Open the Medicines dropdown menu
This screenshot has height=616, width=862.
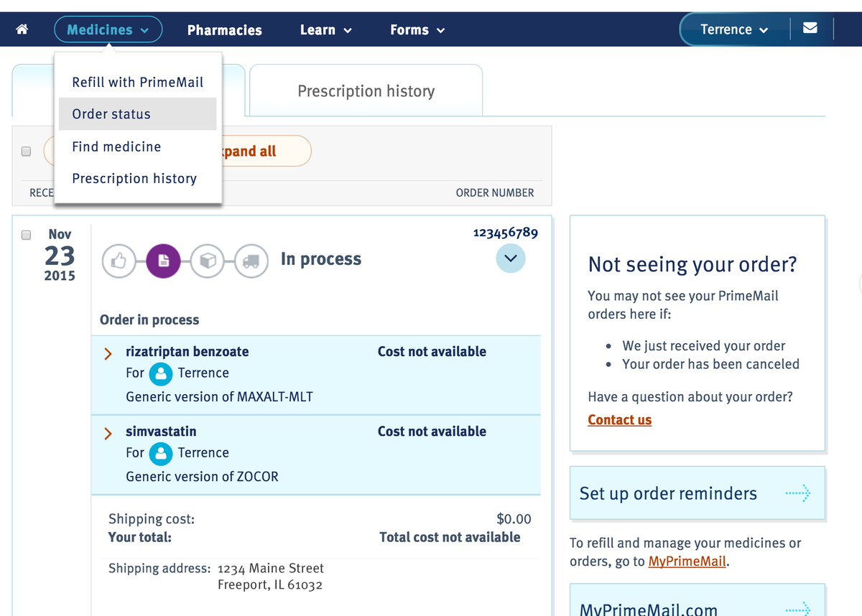point(108,29)
